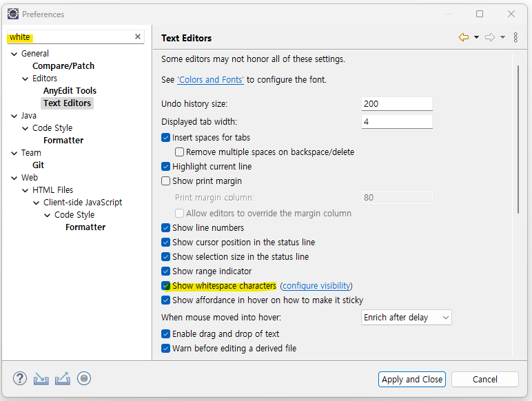
Task: Click the Undo history size field
Action: 397,104
